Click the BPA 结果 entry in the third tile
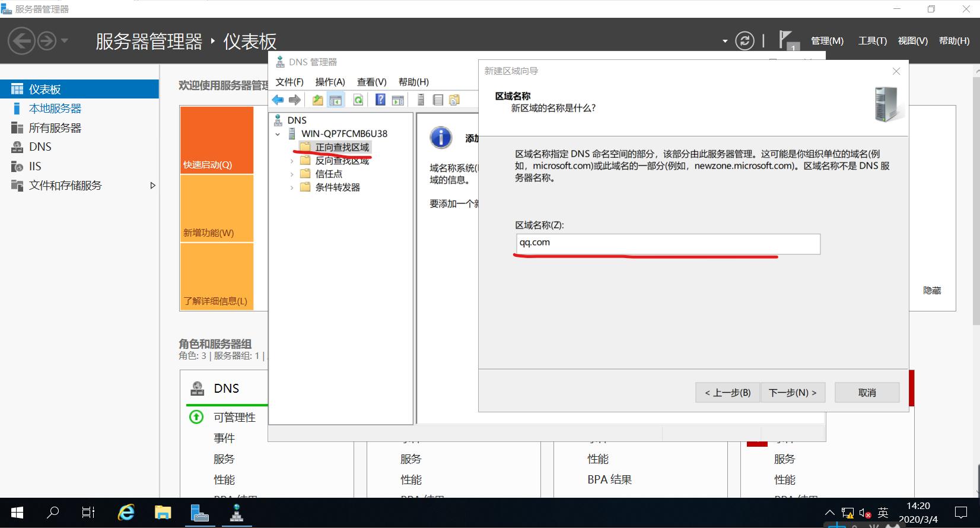Viewport: 980px width, 528px height. pyautogui.click(x=609, y=479)
